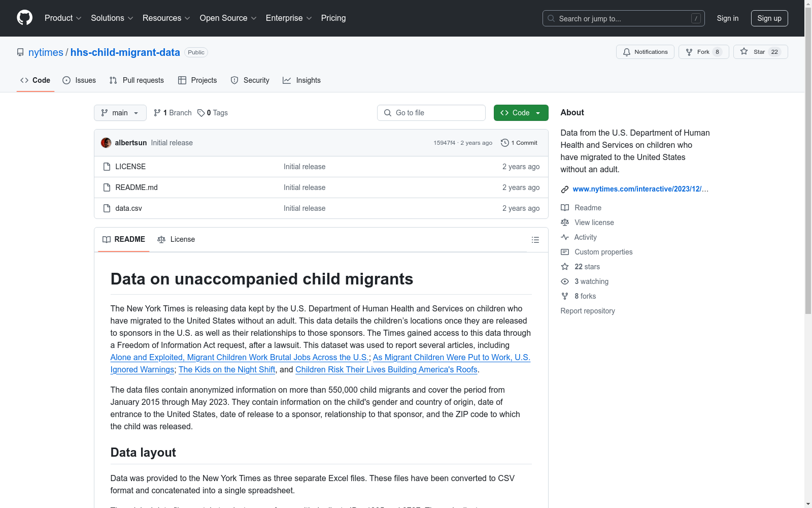
Task: Click Sign in
Action: click(728, 18)
